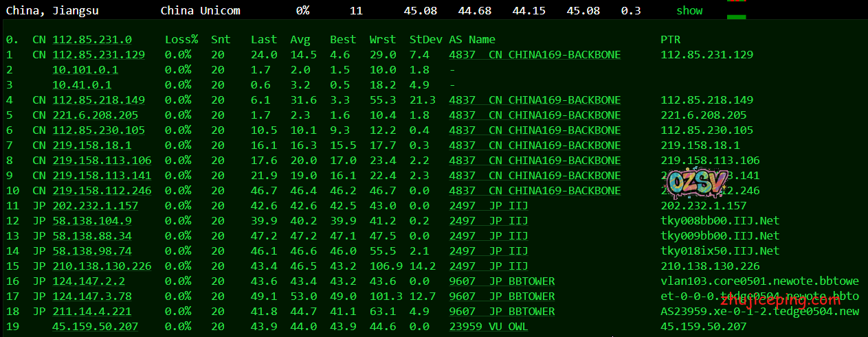868x337 pixels.
Task: Open IP link 221.6.208.205
Action: tap(95, 115)
